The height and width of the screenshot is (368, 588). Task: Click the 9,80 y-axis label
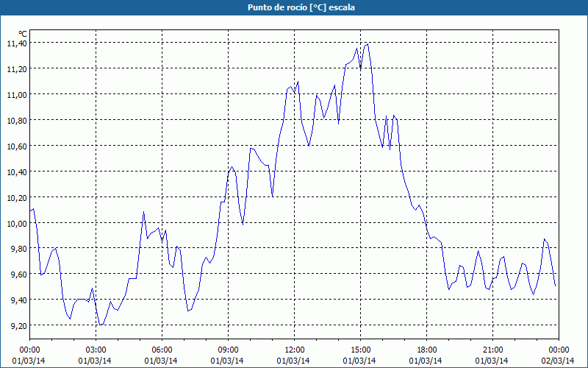tap(19, 249)
